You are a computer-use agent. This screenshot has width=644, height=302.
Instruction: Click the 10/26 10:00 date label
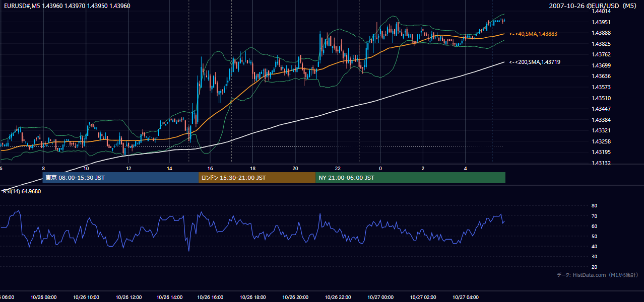86,297
